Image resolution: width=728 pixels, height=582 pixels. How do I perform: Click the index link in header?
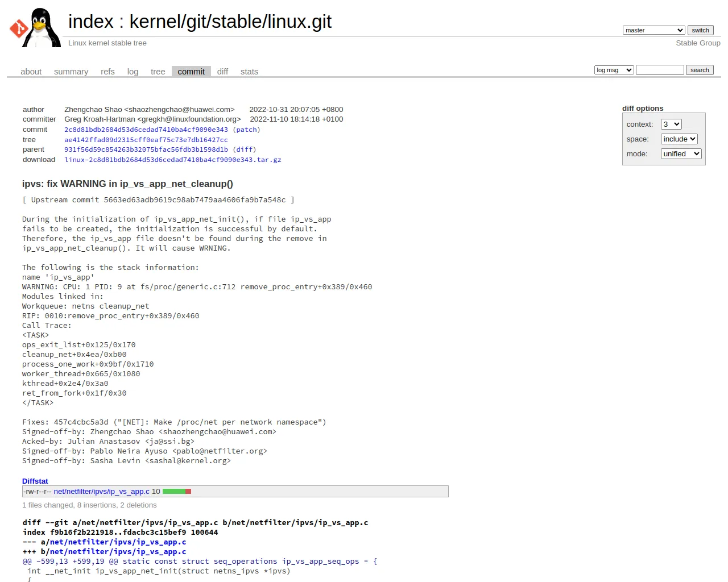click(91, 22)
